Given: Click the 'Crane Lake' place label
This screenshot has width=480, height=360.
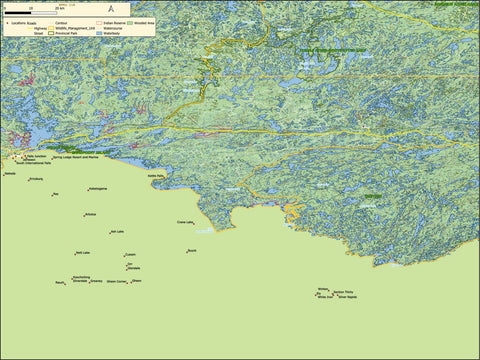Looking at the screenshot, I should point(185,222).
